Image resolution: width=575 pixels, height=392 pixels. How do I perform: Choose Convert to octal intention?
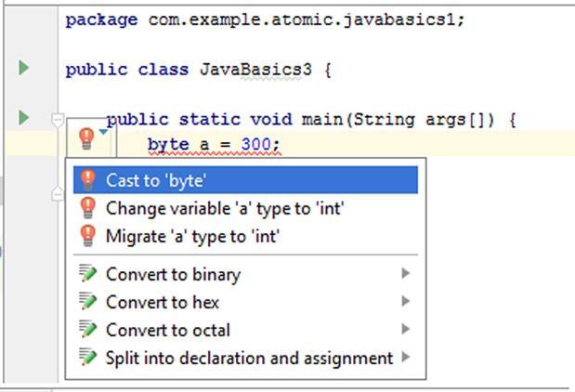pos(245,330)
